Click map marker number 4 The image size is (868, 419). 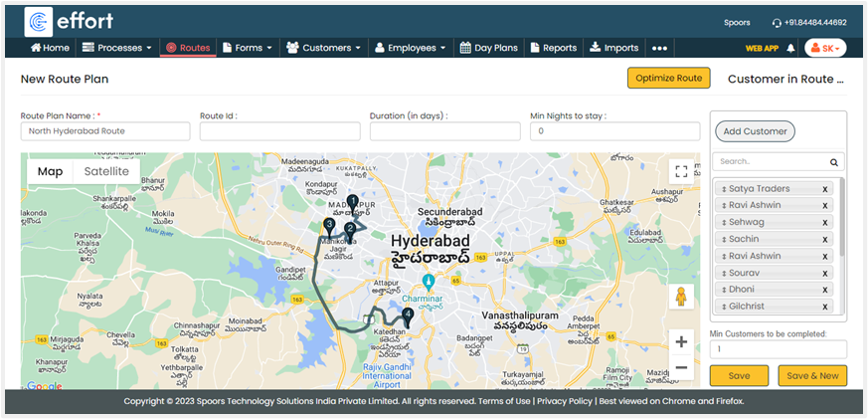408,316
